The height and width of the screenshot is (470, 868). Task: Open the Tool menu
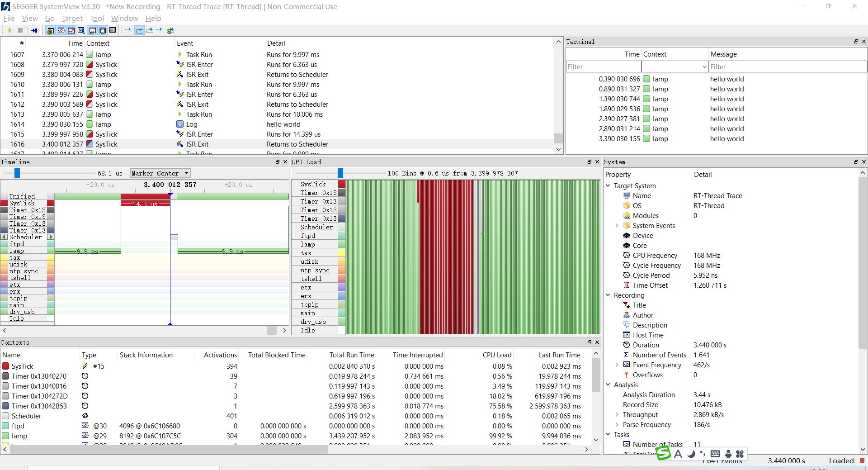click(x=97, y=19)
